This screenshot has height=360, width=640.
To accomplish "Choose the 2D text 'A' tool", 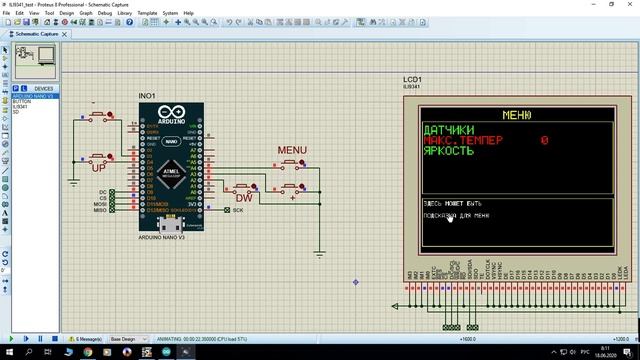I will 5,213.
